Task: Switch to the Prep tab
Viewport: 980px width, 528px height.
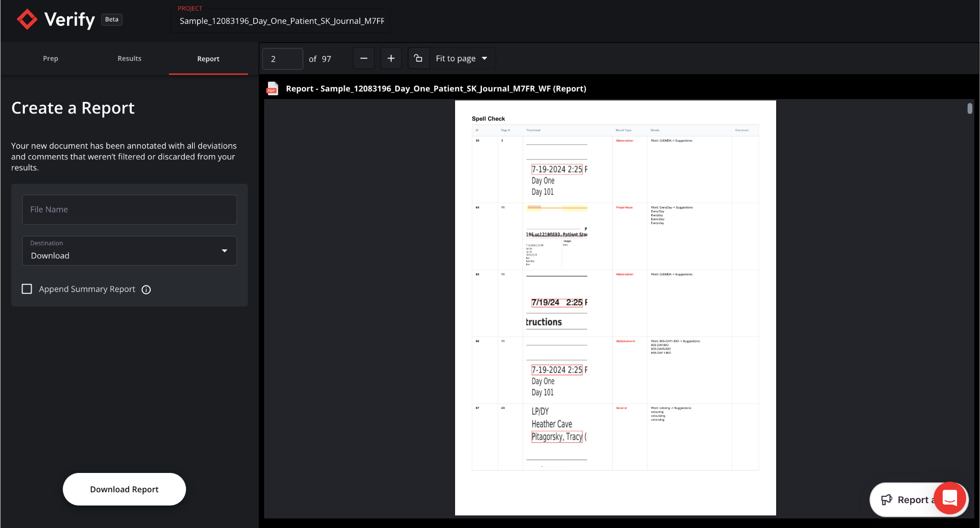Action: click(x=50, y=58)
